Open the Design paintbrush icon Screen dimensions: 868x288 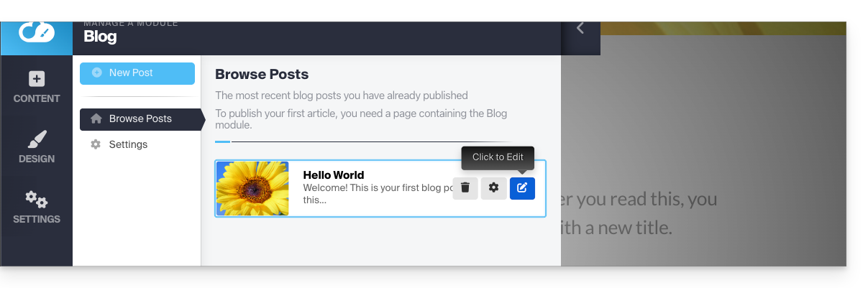[x=37, y=139]
